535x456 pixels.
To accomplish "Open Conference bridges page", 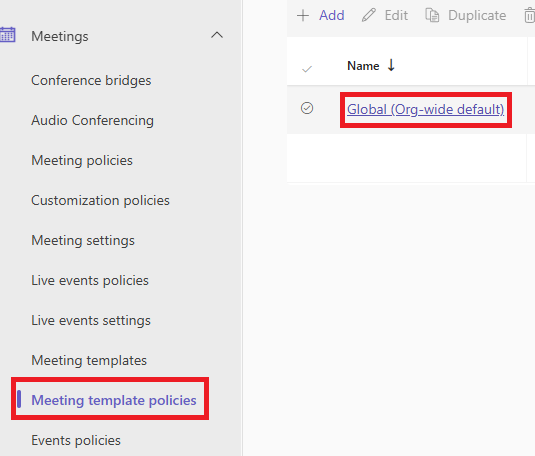I will click(x=91, y=81).
